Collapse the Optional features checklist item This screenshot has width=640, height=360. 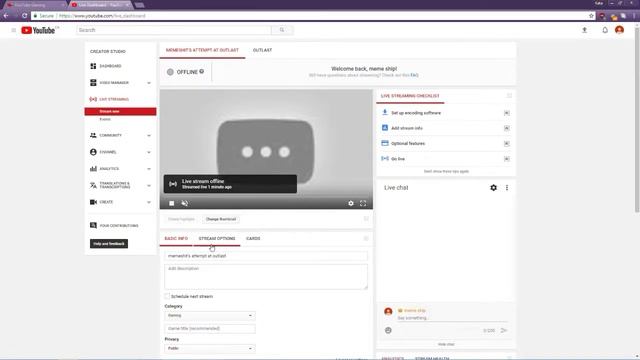click(507, 144)
